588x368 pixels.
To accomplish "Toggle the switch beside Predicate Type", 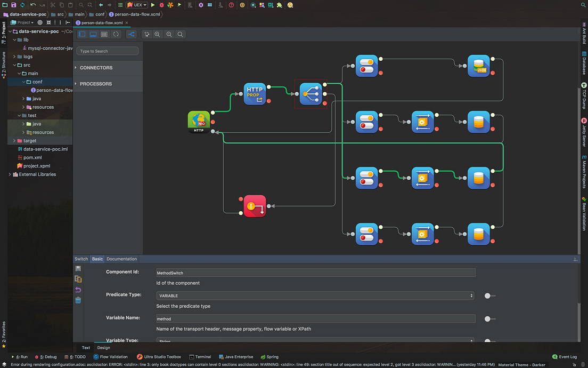I will tap(488, 295).
